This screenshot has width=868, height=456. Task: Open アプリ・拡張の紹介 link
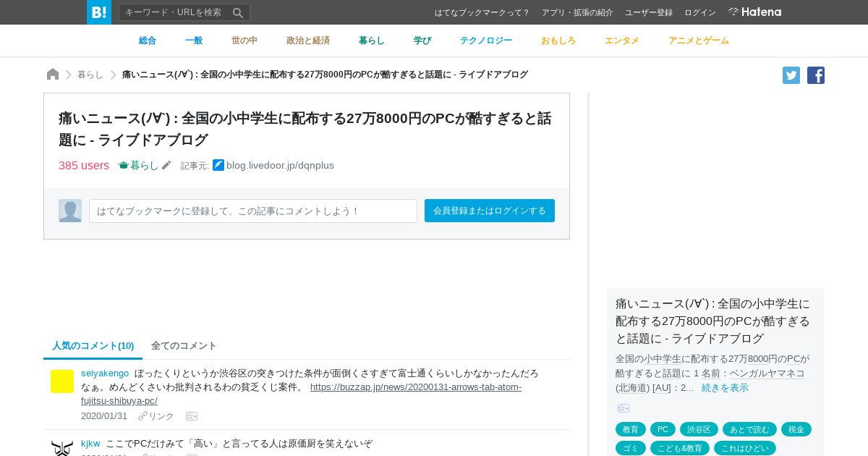(x=577, y=12)
